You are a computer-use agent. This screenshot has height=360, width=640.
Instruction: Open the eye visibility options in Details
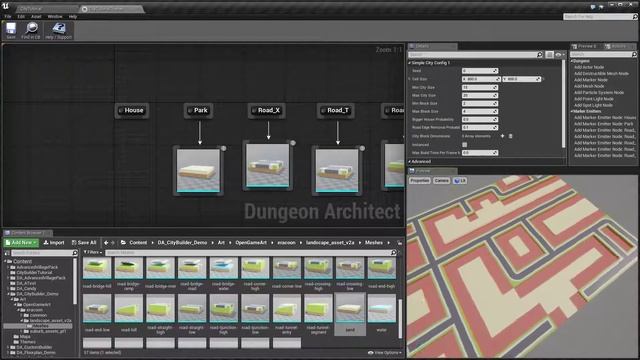(x=559, y=55)
